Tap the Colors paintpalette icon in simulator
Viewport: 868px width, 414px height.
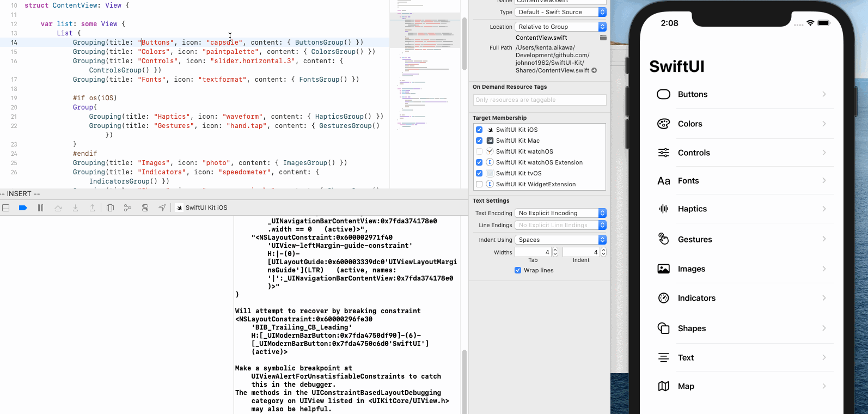(663, 124)
